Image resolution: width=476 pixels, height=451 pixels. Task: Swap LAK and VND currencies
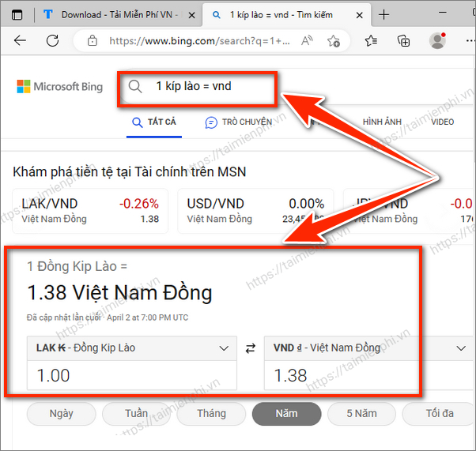[251, 348]
